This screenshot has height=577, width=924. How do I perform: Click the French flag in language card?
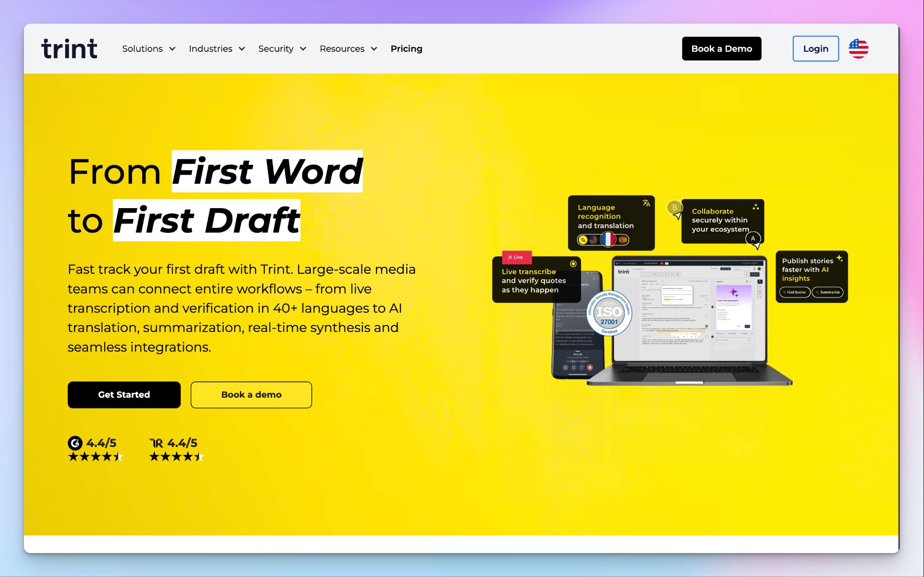tap(608, 239)
